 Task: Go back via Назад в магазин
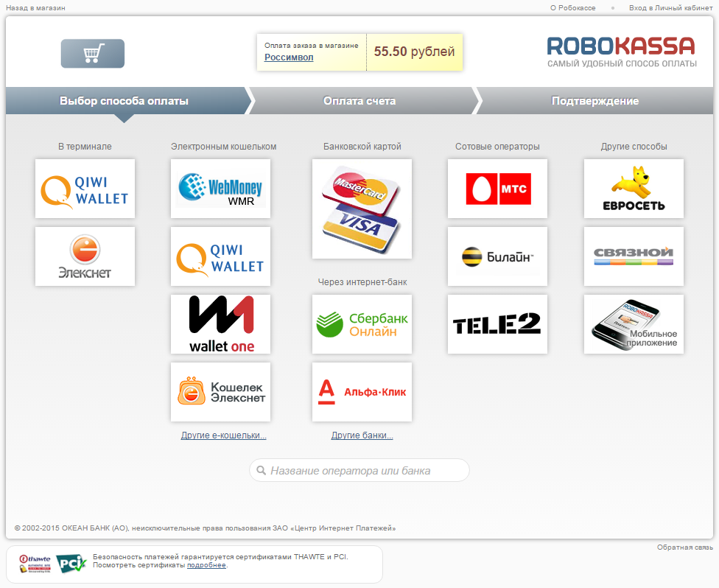click(35, 8)
